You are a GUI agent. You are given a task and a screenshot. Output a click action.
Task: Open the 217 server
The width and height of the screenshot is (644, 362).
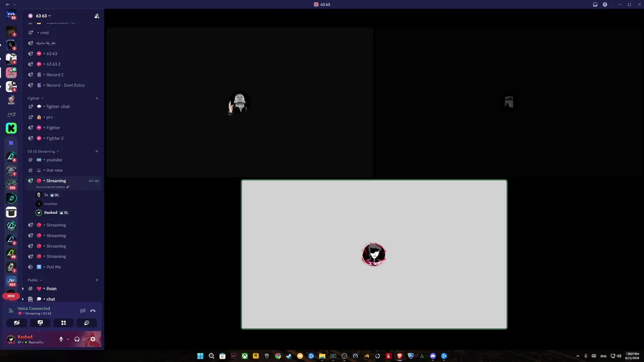click(x=11, y=115)
